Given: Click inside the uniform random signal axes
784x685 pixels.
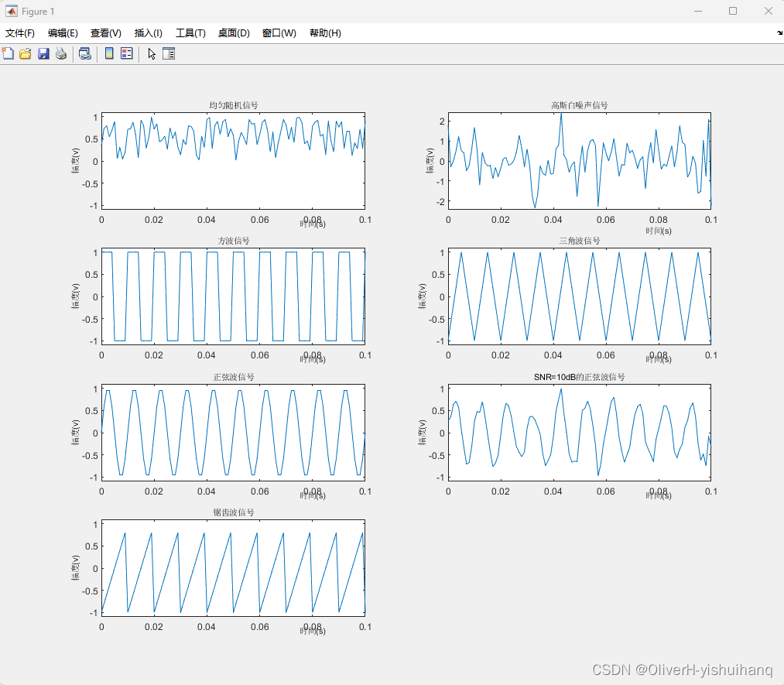Looking at the screenshot, I should click(233, 161).
